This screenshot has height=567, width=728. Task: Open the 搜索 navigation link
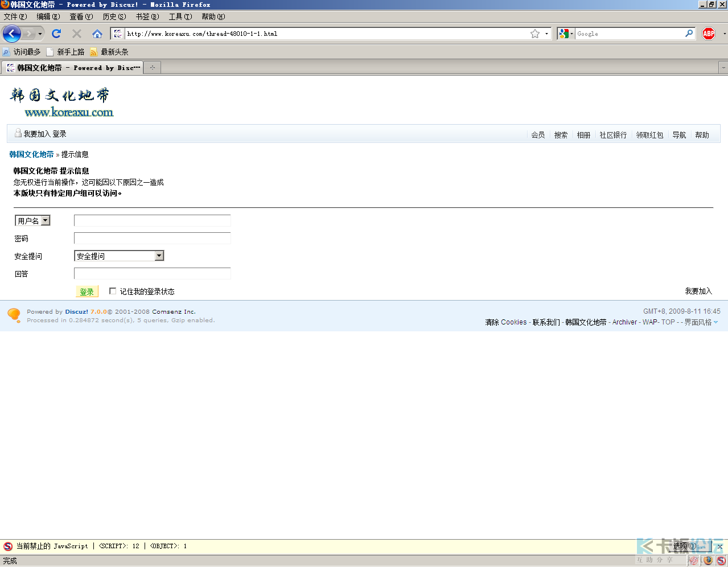point(561,135)
